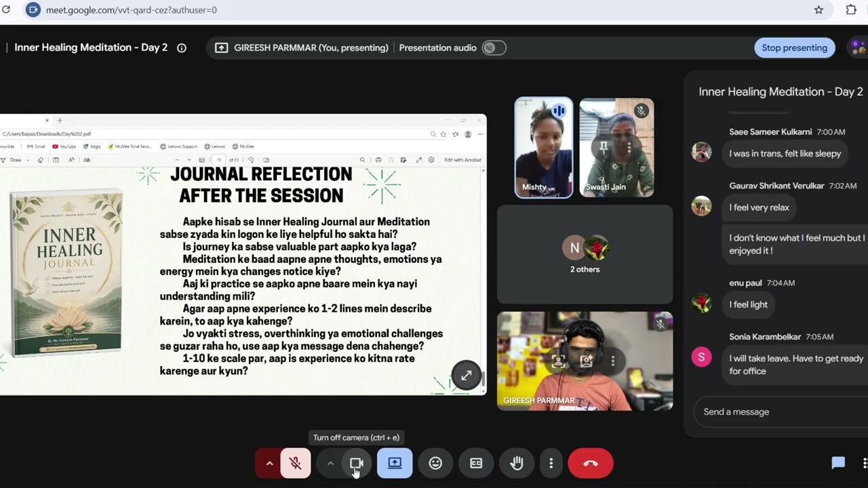
Task: Turn off camera button
Action: point(356,464)
